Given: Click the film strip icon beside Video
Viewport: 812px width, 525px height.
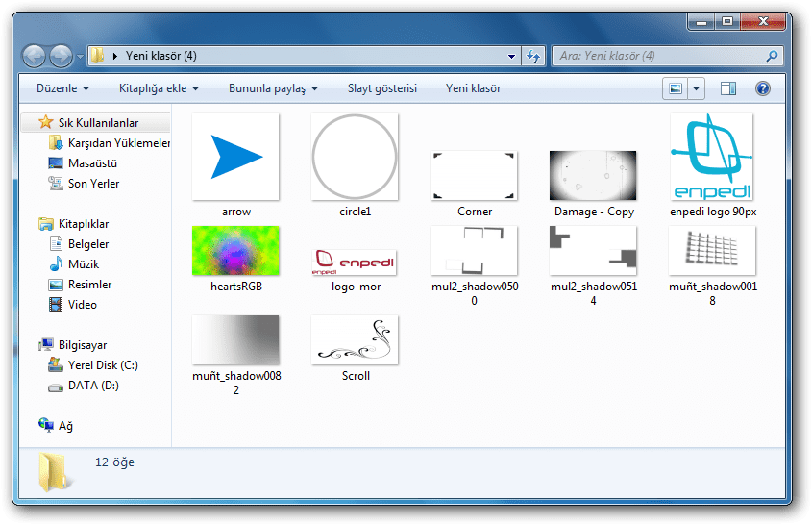Looking at the screenshot, I should [56, 305].
